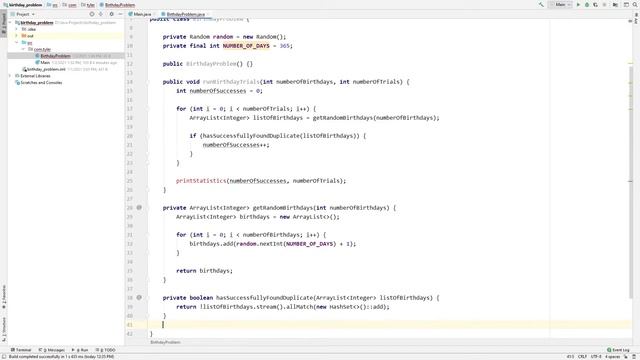
Task: Run with coverage icon
Action: [596, 5]
